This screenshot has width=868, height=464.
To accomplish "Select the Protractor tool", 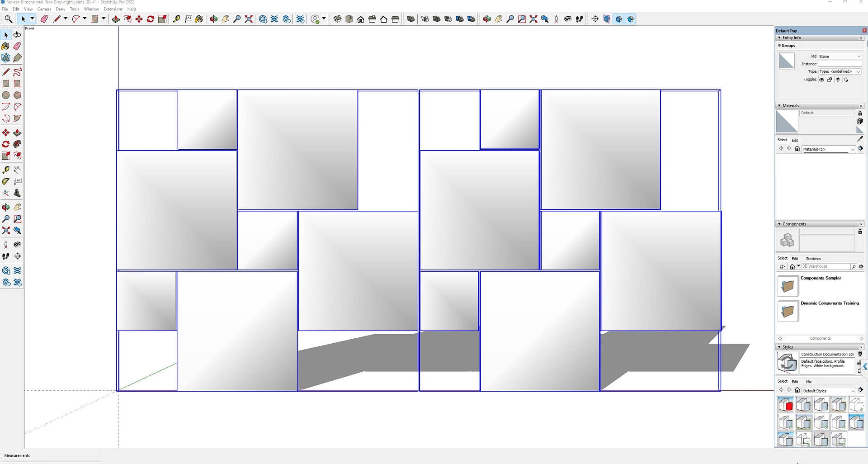I will tap(6, 181).
